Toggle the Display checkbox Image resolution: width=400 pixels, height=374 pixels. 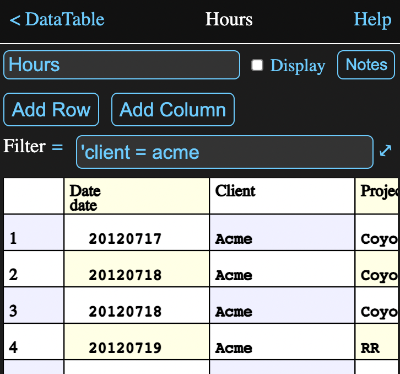point(257,65)
